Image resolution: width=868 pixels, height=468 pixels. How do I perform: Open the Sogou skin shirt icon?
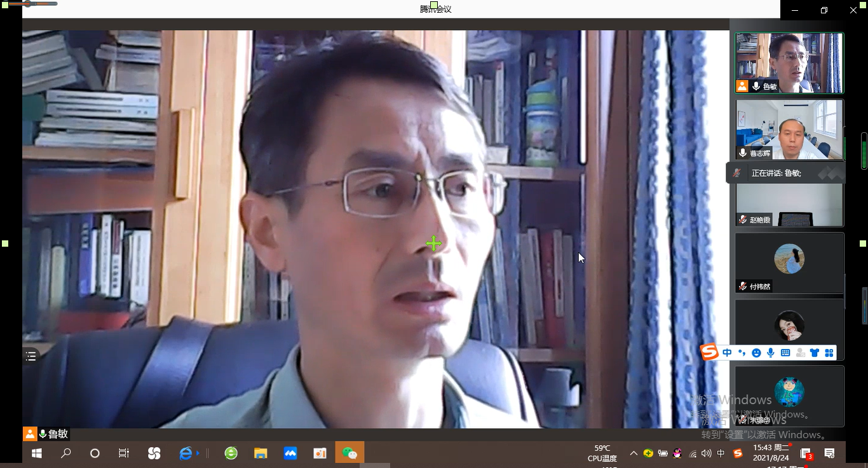[815, 353]
